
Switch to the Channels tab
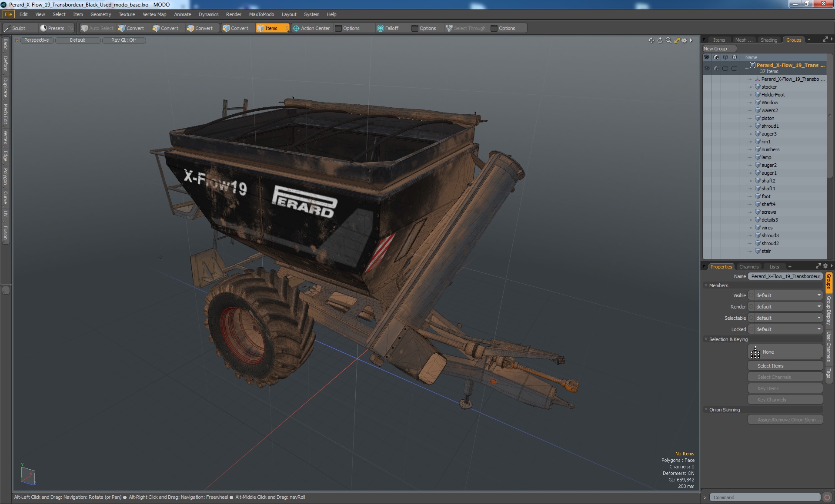748,267
